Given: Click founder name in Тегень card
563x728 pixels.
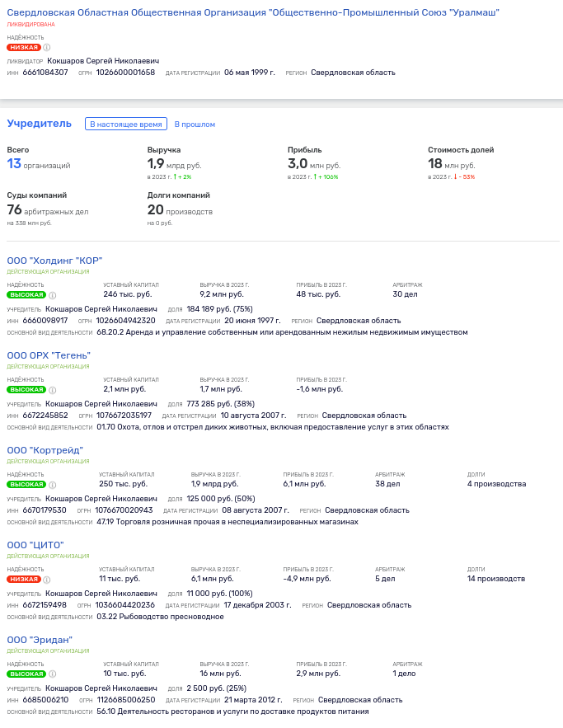Looking at the screenshot, I should (101, 404).
